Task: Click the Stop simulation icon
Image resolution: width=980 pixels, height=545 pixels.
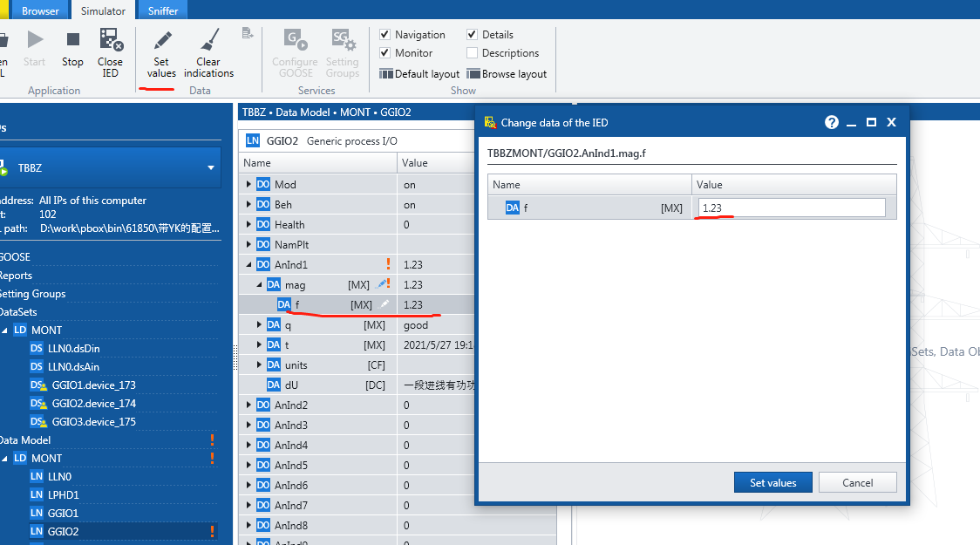Action: pos(73,40)
